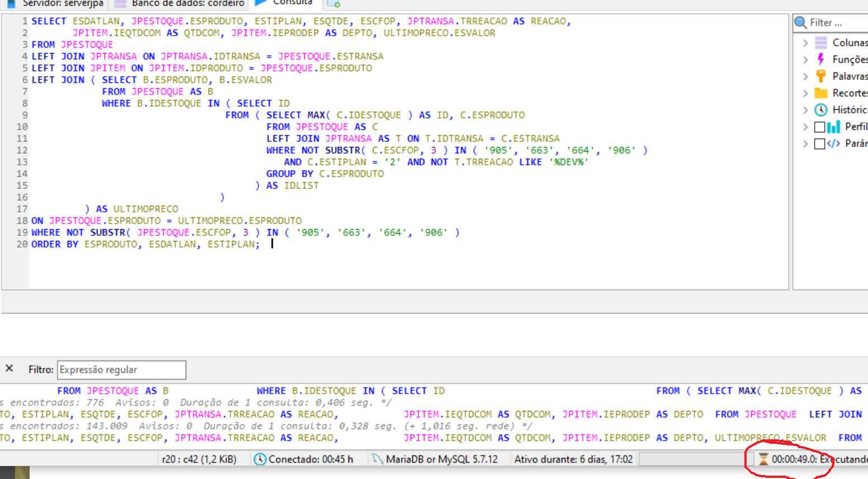Expand the Funções tree node

click(805, 60)
